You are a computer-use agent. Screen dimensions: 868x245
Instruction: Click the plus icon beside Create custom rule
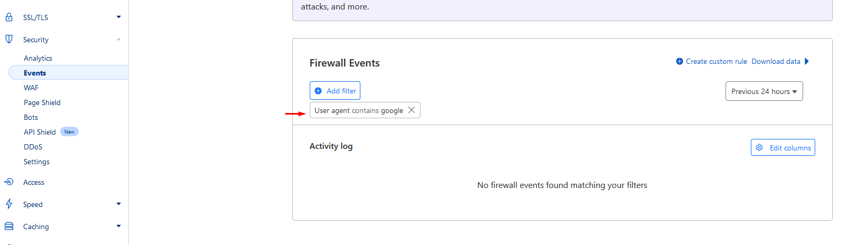click(680, 61)
